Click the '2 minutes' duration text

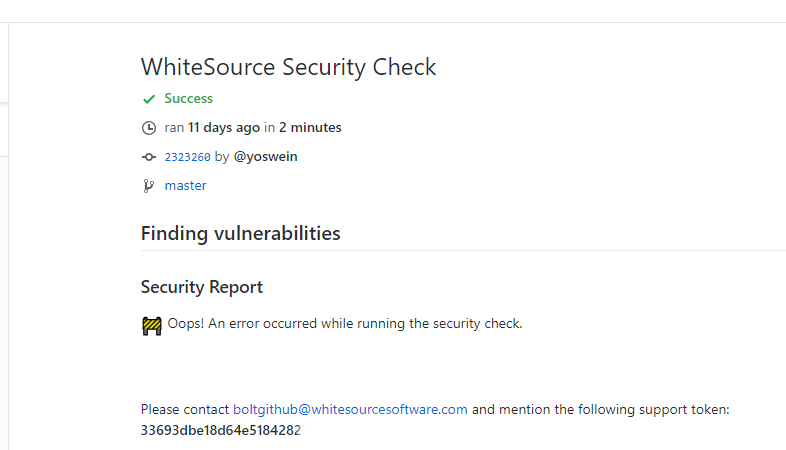coord(310,127)
